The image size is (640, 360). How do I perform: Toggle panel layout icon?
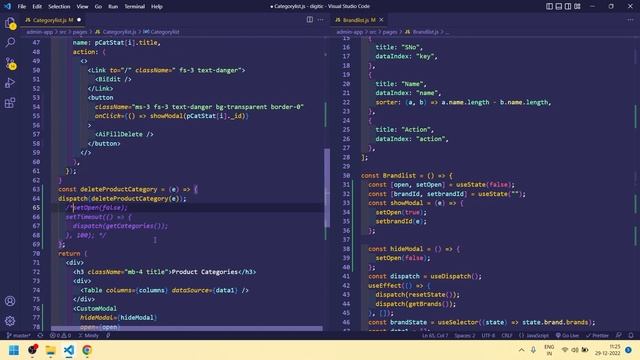point(559,6)
